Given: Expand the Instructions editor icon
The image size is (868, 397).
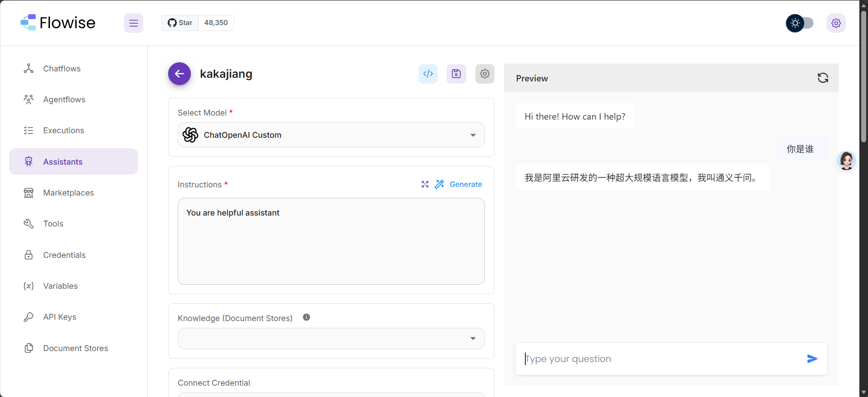Looking at the screenshot, I should [x=425, y=184].
